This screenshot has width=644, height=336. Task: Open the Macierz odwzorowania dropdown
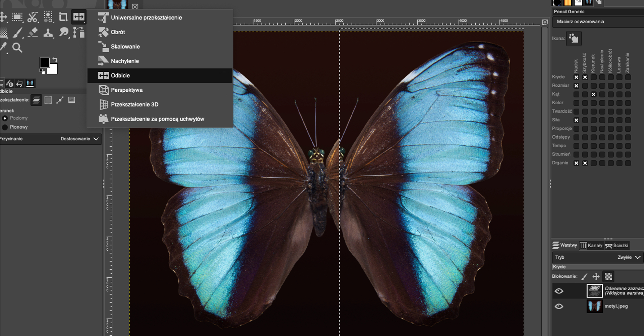pyautogui.click(x=597, y=22)
